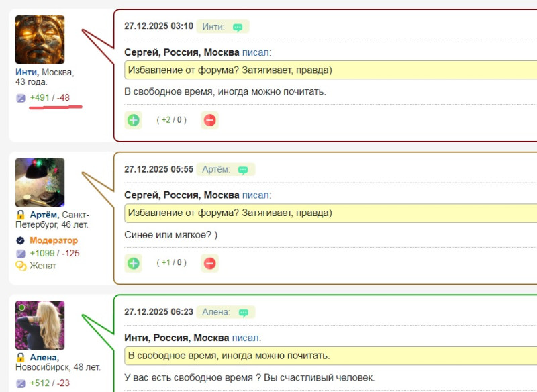537x392 pixels.
Task: Open Инти's golden mask avatar
Action: 40,40
